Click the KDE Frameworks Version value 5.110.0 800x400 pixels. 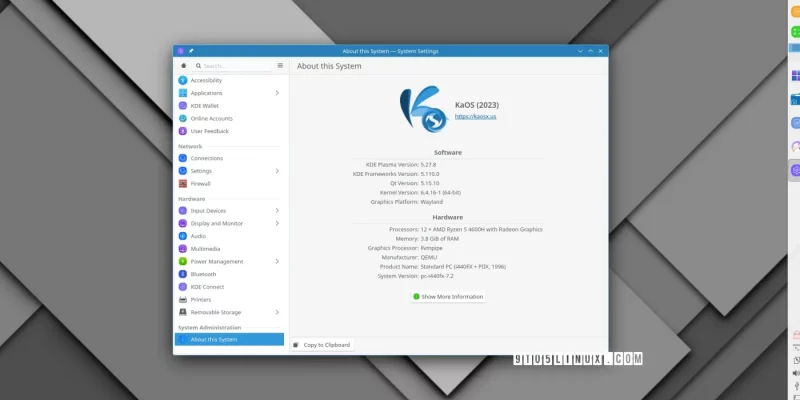coord(430,174)
